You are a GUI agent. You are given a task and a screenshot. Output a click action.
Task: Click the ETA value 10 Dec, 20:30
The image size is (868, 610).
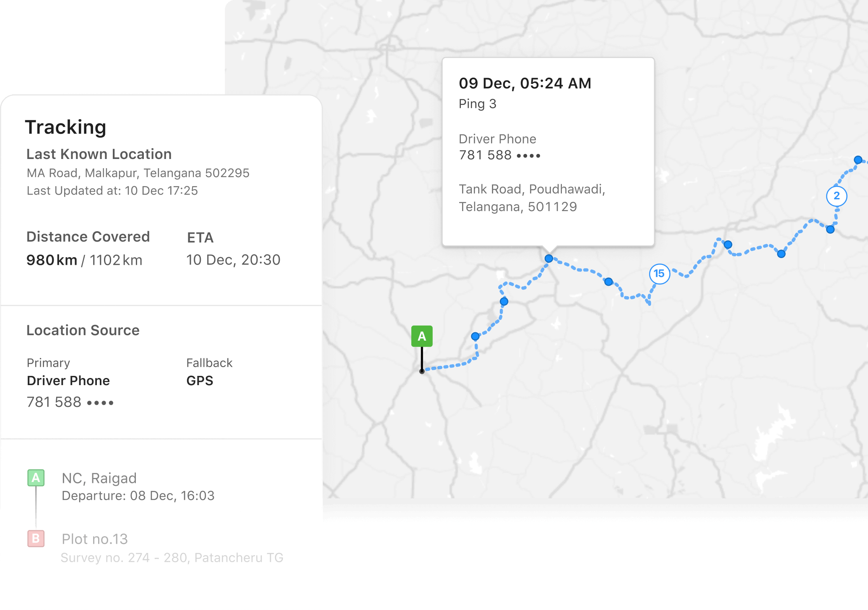pyautogui.click(x=233, y=260)
